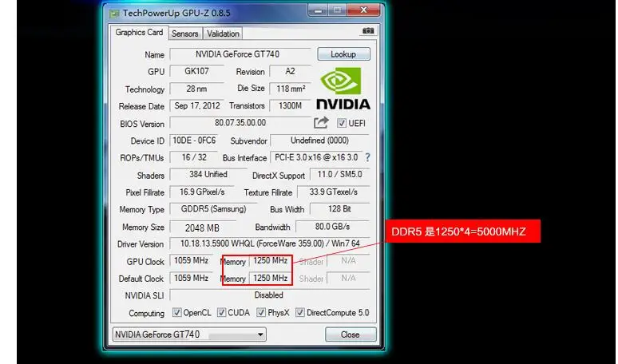Toggle the CUDA checkbox
This screenshot has width=618, height=364.
(221, 313)
